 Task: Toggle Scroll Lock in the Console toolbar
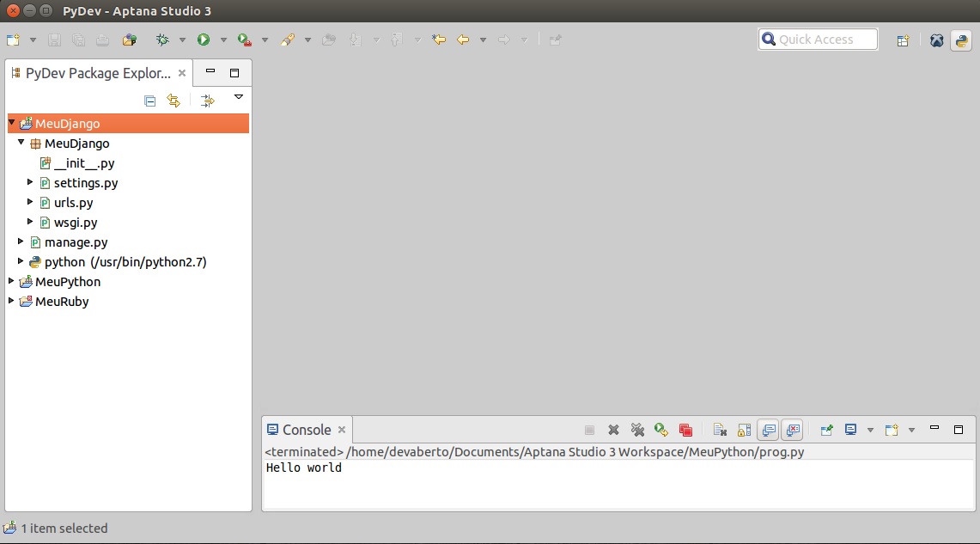(744, 430)
